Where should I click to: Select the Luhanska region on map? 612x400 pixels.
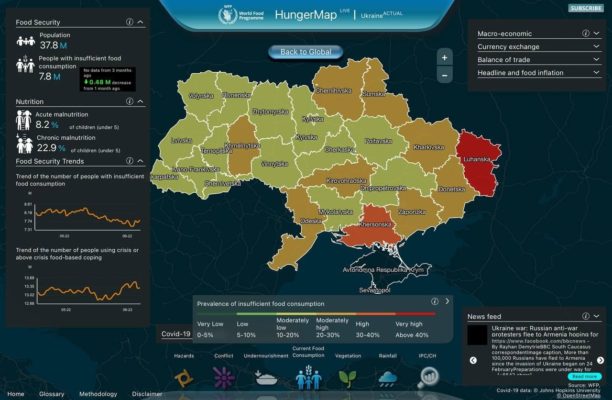[478, 162]
